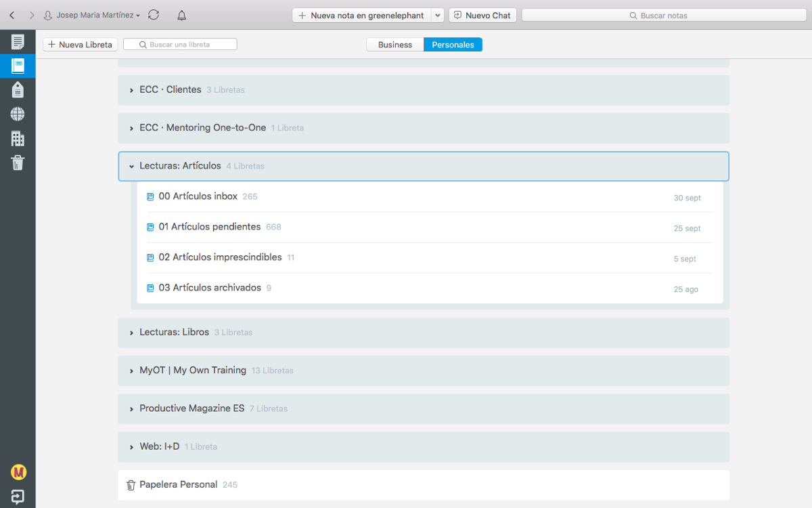Screen dimensions: 812x508
Task: Start a Nuevo Chat
Action: tap(482, 15)
